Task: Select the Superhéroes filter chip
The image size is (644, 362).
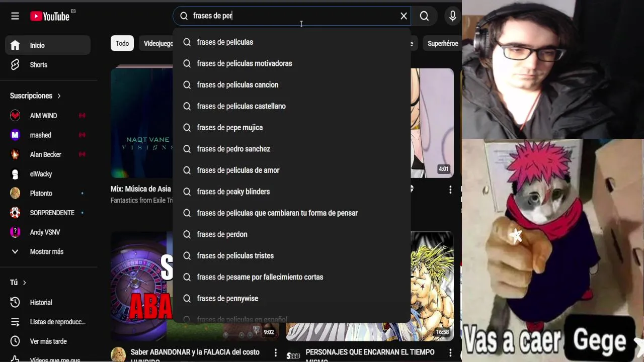Action: [441, 43]
